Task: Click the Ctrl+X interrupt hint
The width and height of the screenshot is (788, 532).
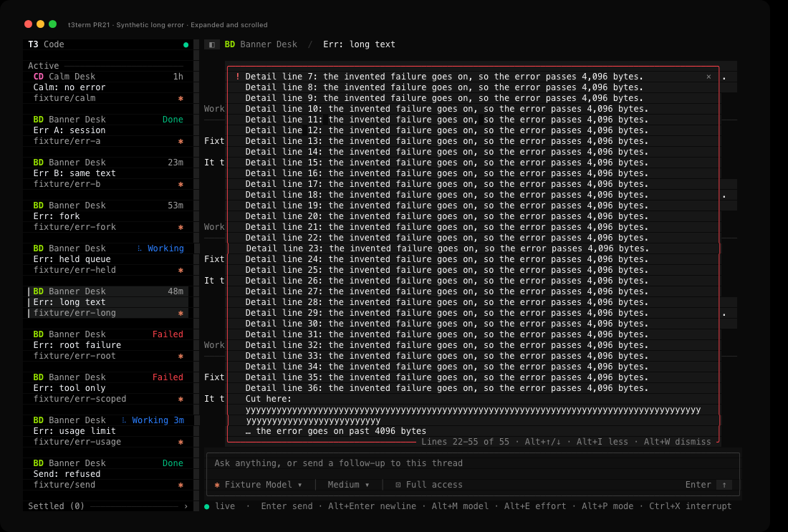Action: pyautogui.click(x=690, y=506)
